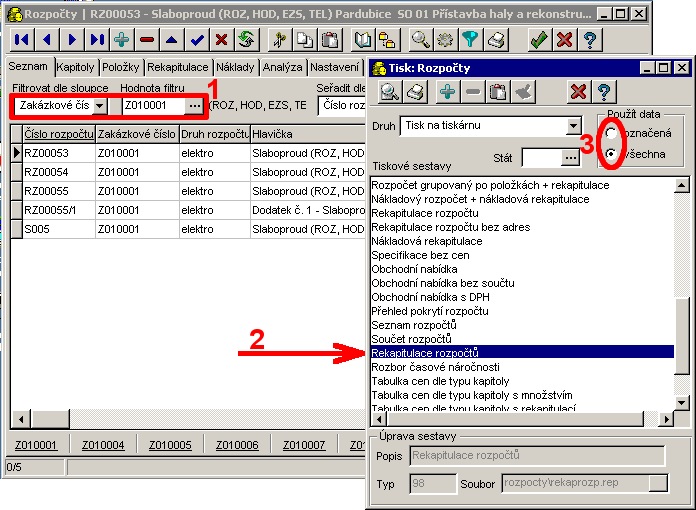Click the ellipsis button next to Stát
The width and height of the screenshot is (696, 510).
[x=570, y=158]
